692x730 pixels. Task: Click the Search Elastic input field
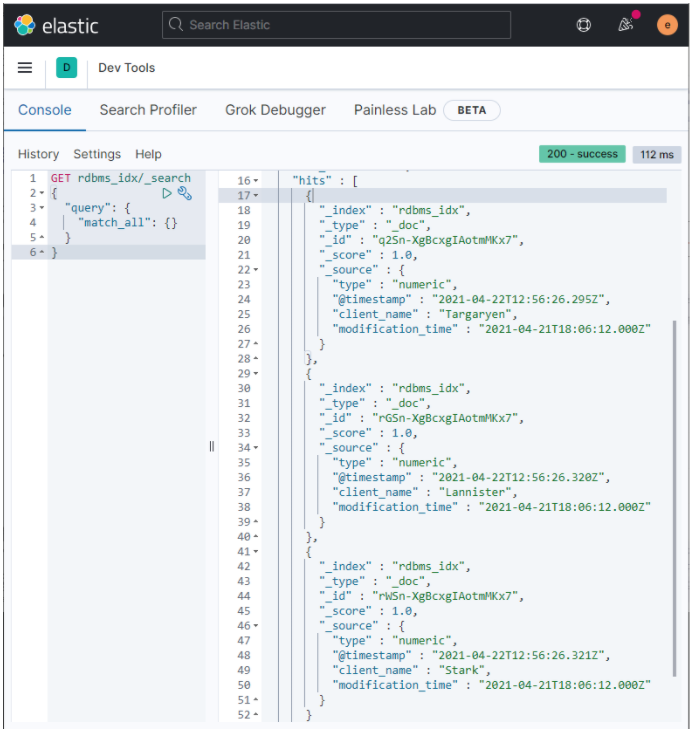(336, 25)
